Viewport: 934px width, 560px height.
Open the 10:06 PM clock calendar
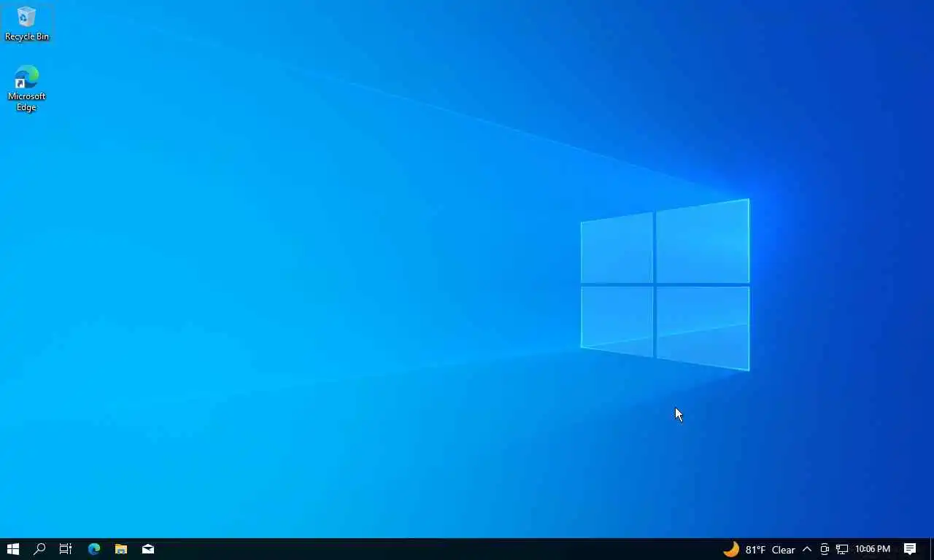tap(873, 549)
